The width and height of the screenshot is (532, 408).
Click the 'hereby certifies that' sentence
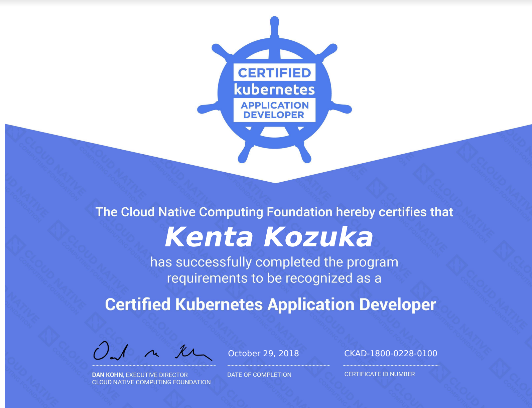click(x=274, y=212)
